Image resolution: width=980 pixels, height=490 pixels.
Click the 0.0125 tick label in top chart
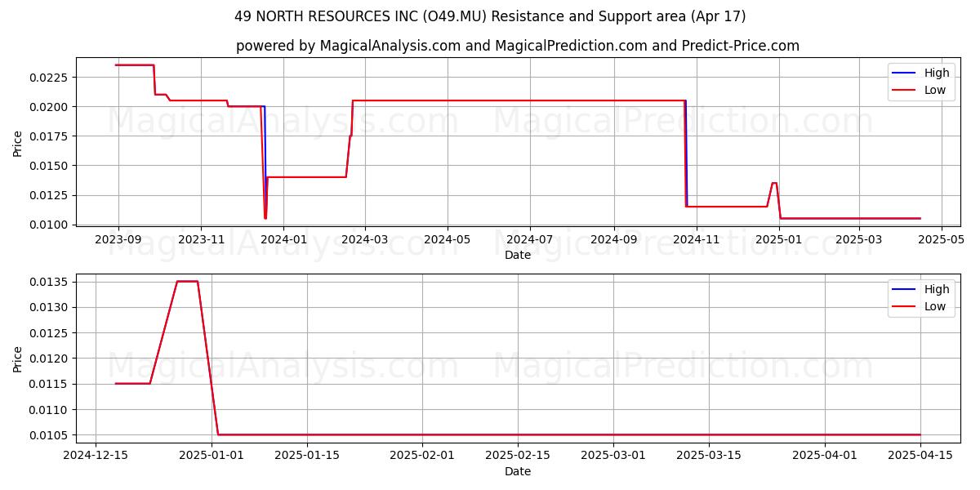coord(51,195)
